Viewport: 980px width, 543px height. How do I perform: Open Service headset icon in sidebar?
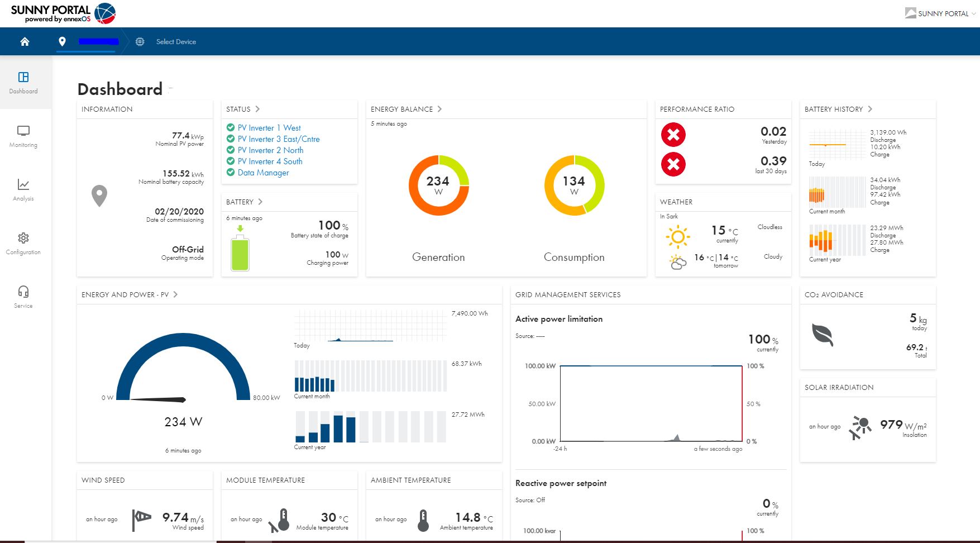[23, 297]
